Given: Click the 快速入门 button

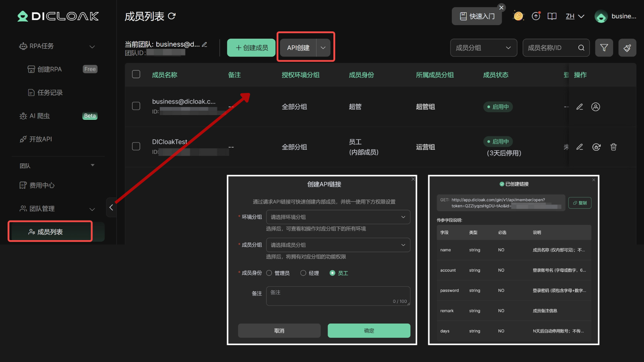Looking at the screenshot, I should click(x=477, y=16).
